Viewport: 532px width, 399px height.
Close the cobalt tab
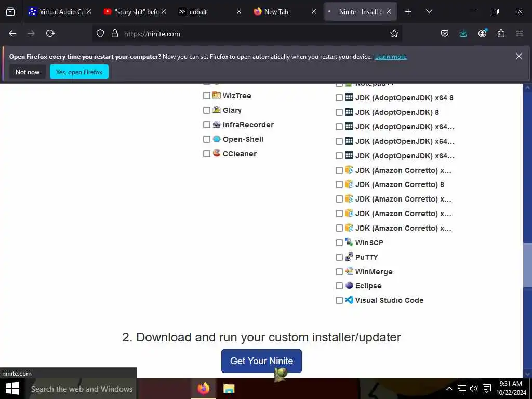point(239,11)
